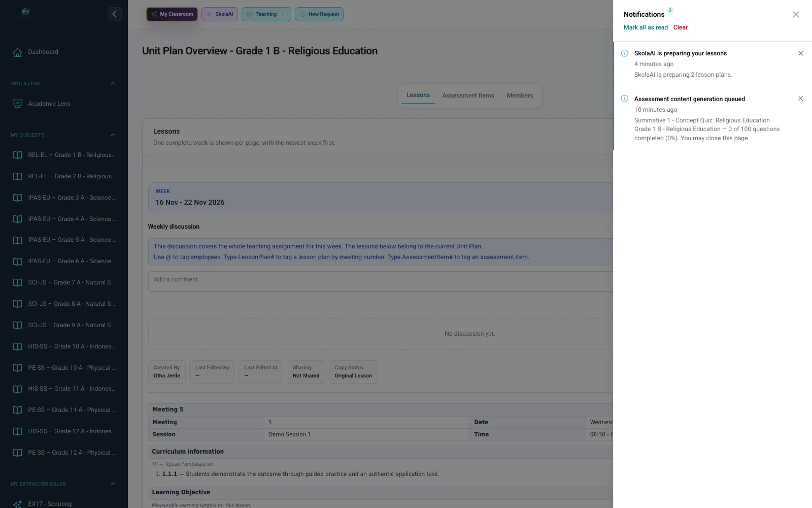Click the 'Weekly discussion' heading
Image resolution: width=812 pixels, height=508 pixels.
(174, 227)
